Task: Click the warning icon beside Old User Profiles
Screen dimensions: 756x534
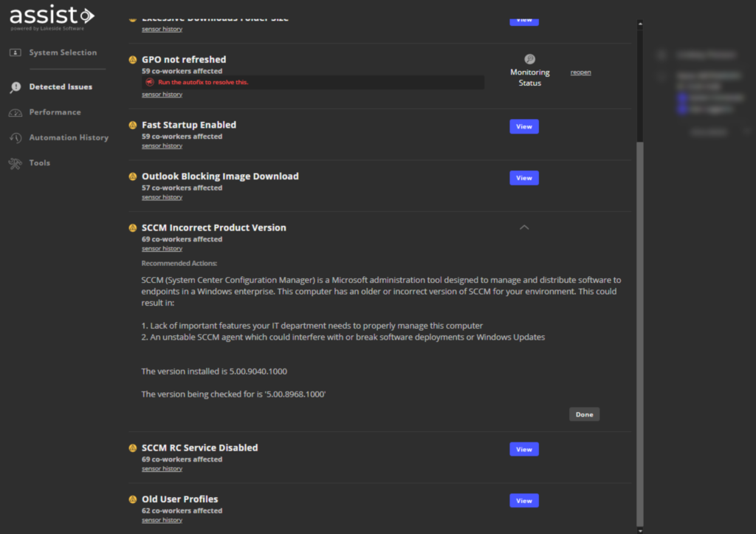Action: [x=133, y=500]
